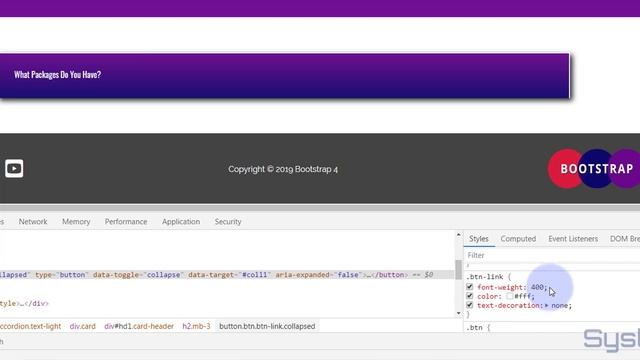The width and height of the screenshot is (640, 360).
Task: Open the #fff color swatch picker
Action: [509, 296]
